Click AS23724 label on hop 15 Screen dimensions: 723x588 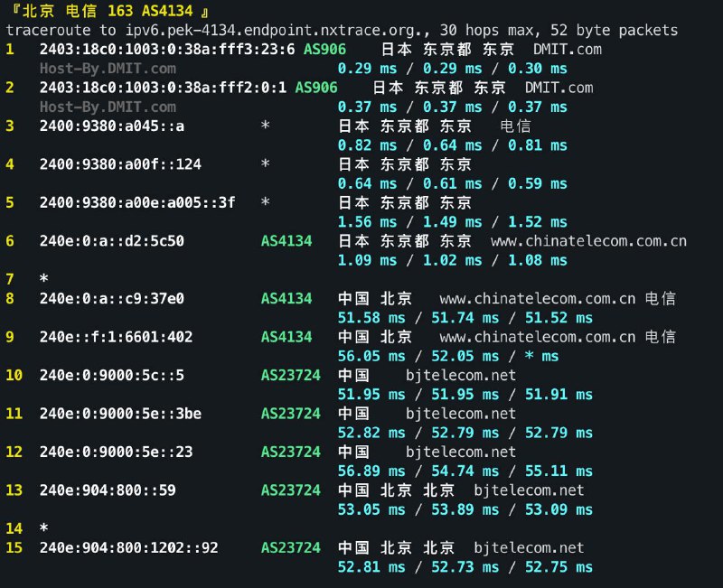click(x=290, y=547)
